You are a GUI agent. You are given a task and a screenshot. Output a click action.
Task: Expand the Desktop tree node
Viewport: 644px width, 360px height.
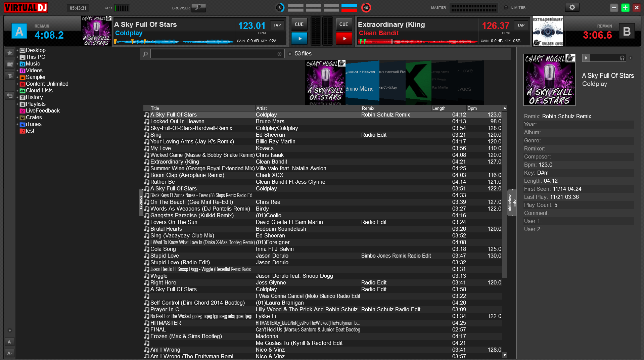(17, 50)
